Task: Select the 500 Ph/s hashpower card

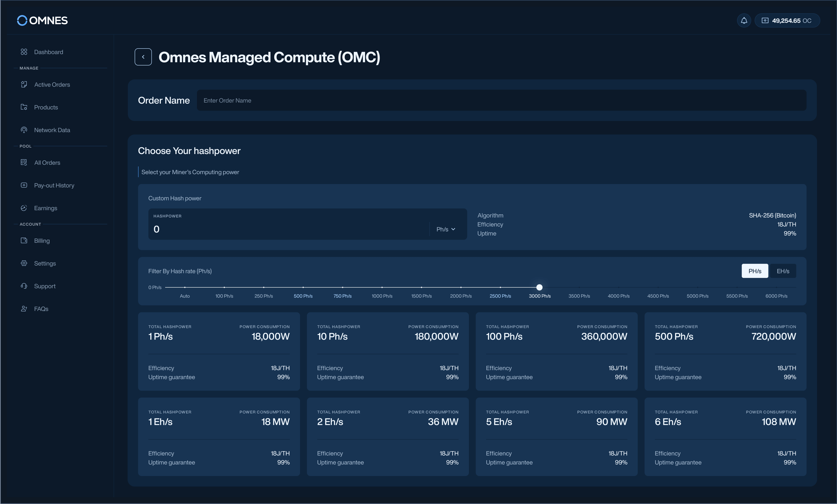Action: (x=725, y=351)
